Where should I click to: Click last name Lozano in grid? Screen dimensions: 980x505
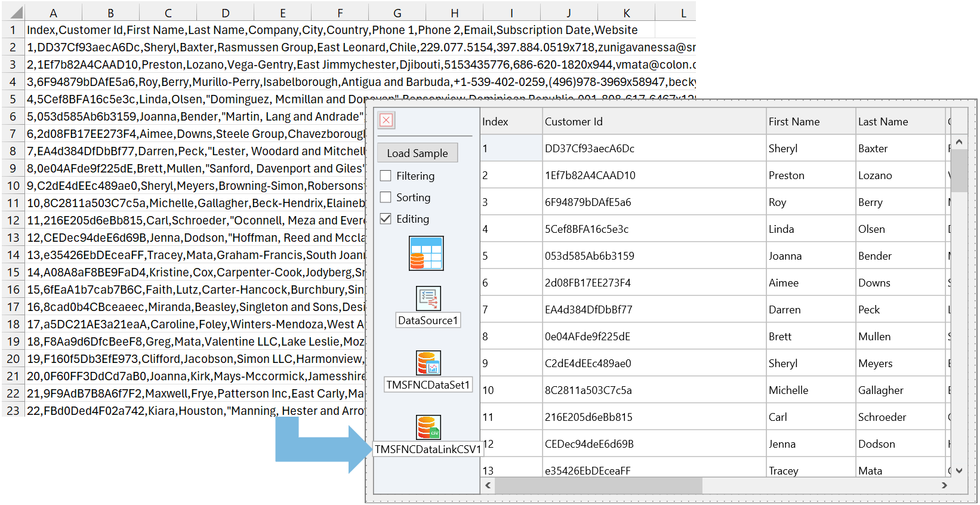click(x=900, y=175)
